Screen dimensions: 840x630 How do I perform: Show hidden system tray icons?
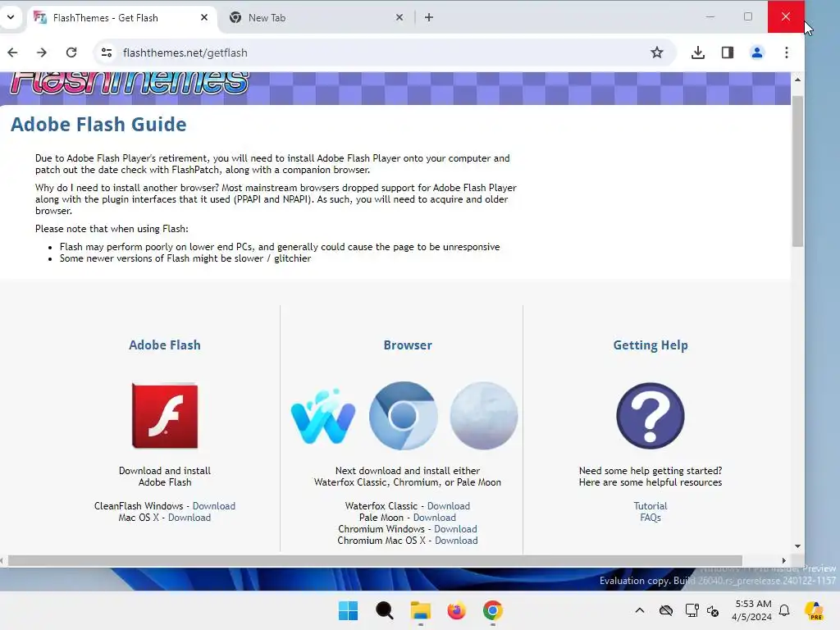pyautogui.click(x=640, y=610)
